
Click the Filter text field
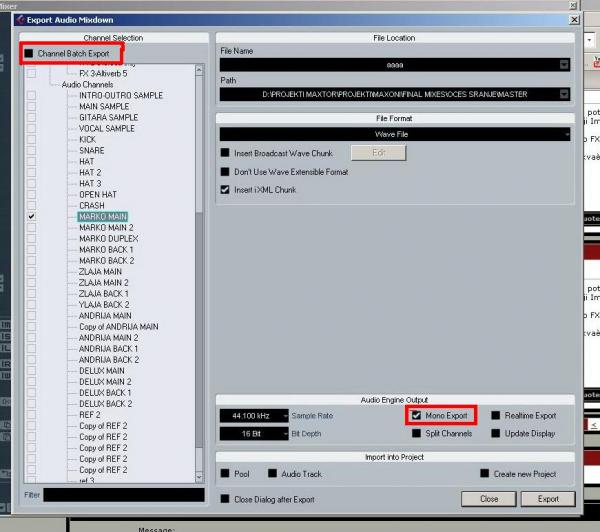(x=123, y=495)
